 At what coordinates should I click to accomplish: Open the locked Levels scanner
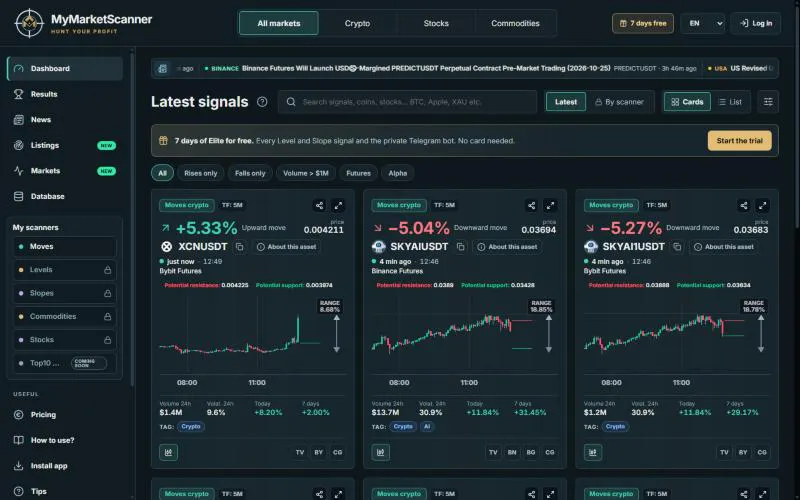coord(65,270)
